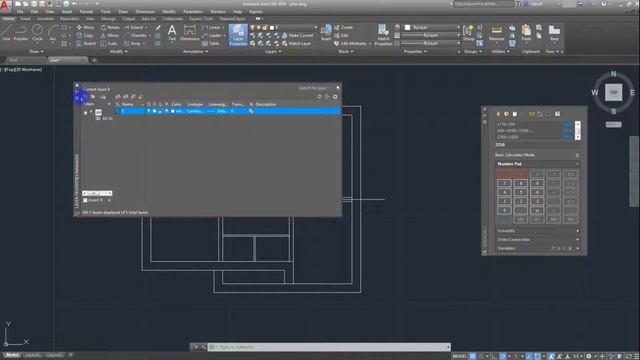Viewport: 640px width, 360px height.
Task: Switch to the Annotate ribbon tab
Action: (x=45, y=19)
